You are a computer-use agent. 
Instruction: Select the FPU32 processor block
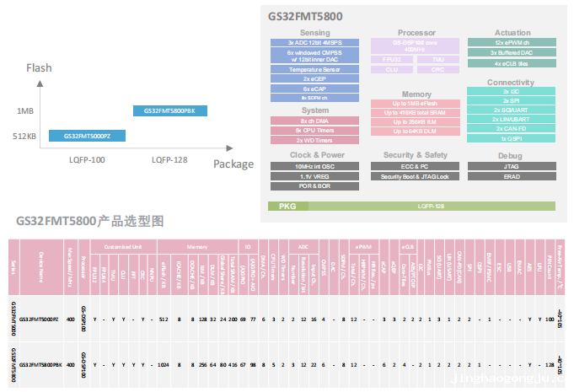(x=392, y=59)
